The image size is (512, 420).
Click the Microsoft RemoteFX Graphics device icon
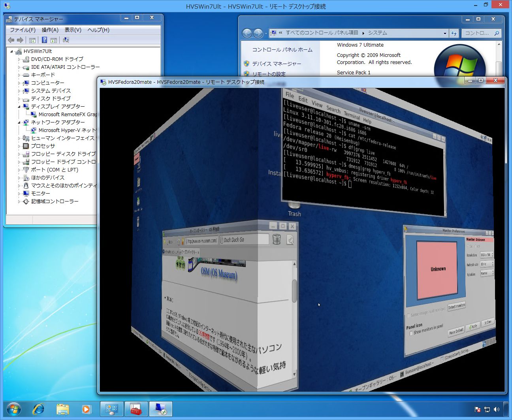click(x=34, y=114)
